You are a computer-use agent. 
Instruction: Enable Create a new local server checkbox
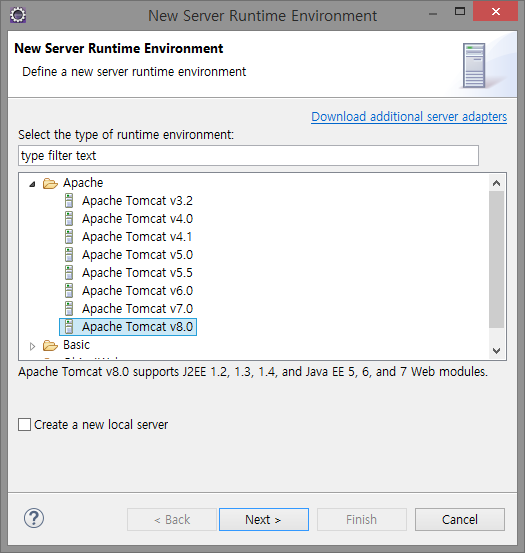coord(24,425)
